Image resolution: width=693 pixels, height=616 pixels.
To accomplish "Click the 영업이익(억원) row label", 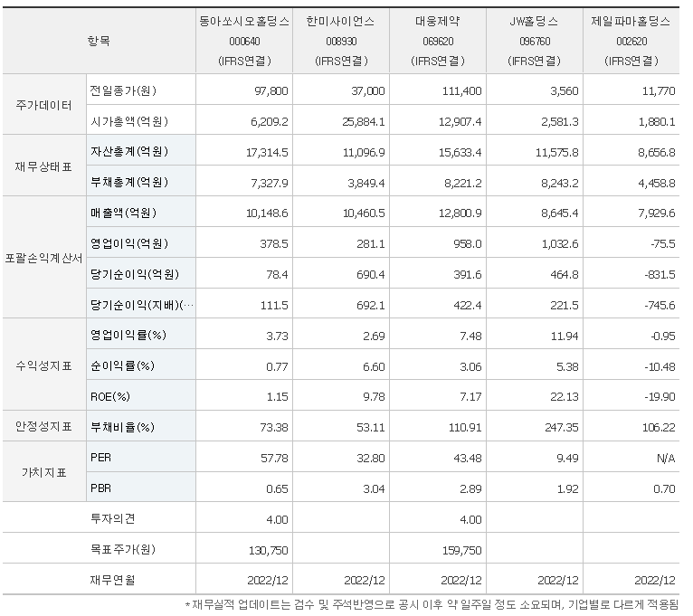I will (x=129, y=243).
